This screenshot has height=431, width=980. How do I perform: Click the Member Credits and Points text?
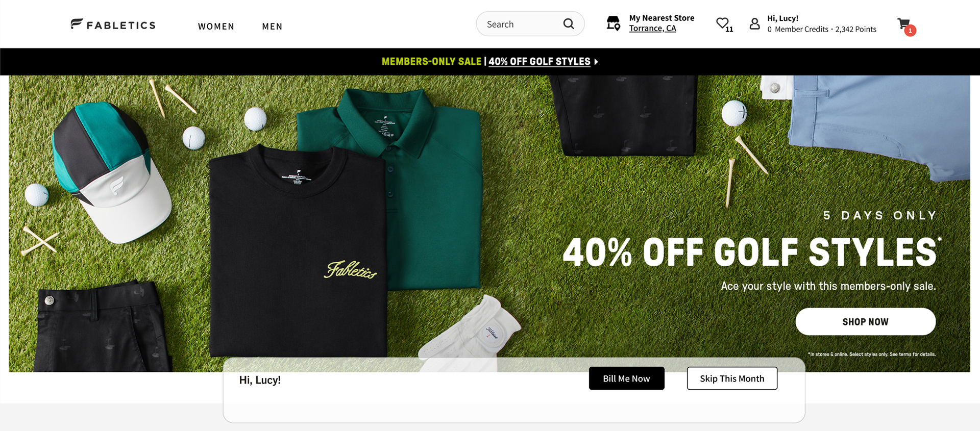point(822,30)
